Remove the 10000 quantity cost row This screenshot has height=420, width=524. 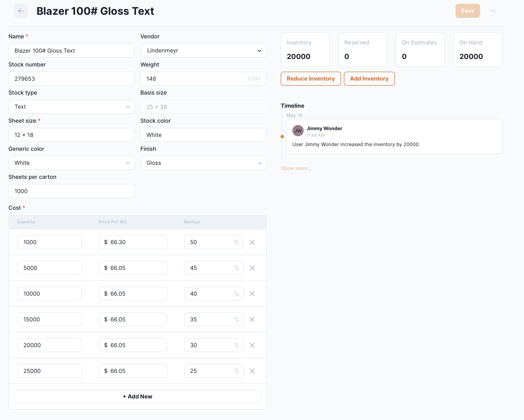(252, 294)
